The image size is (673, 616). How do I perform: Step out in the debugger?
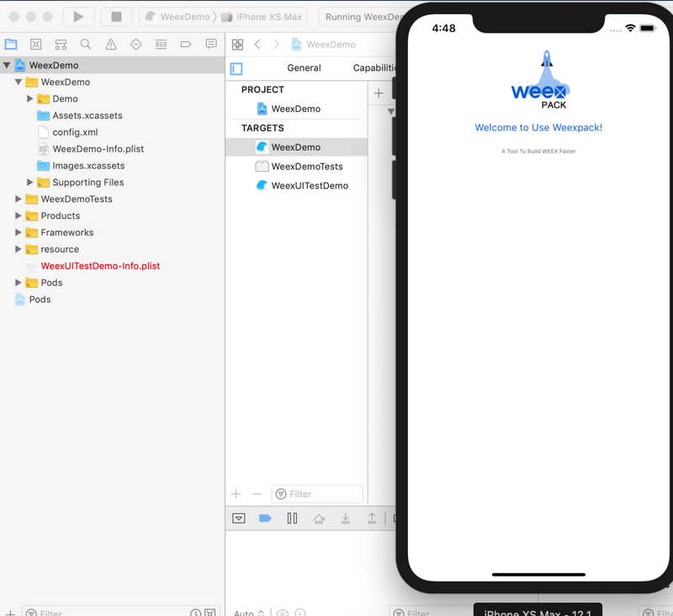point(372,518)
